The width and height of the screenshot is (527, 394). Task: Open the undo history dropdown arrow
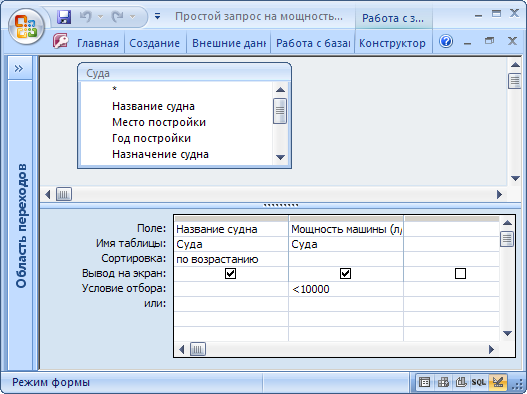(100, 16)
